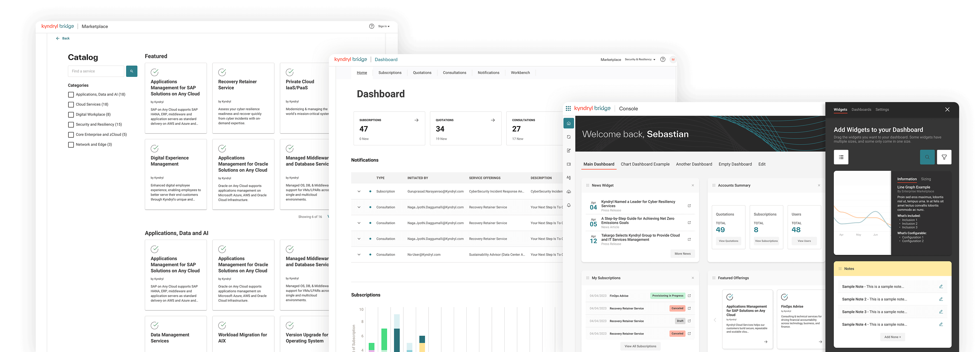Open Recovery Retainer Service catalog card
The width and height of the screenshot is (980, 352).
(243, 98)
